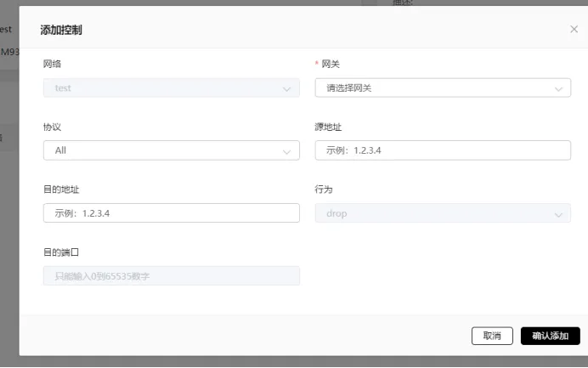The width and height of the screenshot is (588, 368).
Task: Select the 目的地址 field label
Action: (61, 190)
